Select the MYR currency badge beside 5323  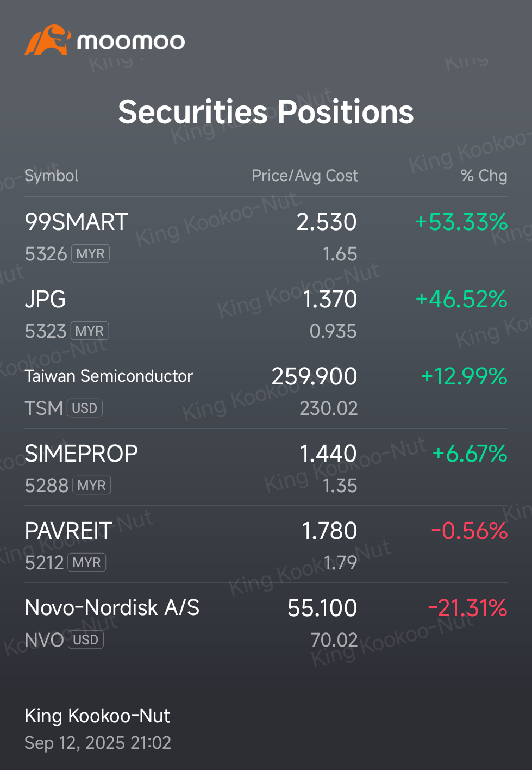pos(90,331)
